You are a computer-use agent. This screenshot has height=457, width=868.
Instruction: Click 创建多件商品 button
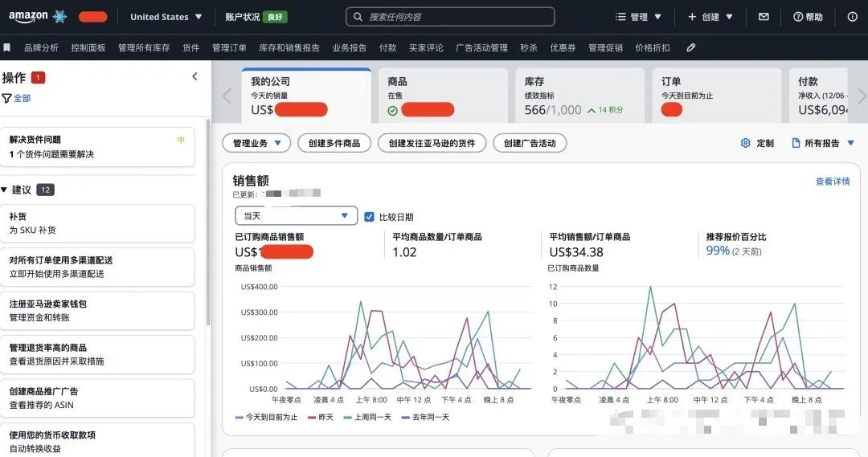(x=334, y=143)
